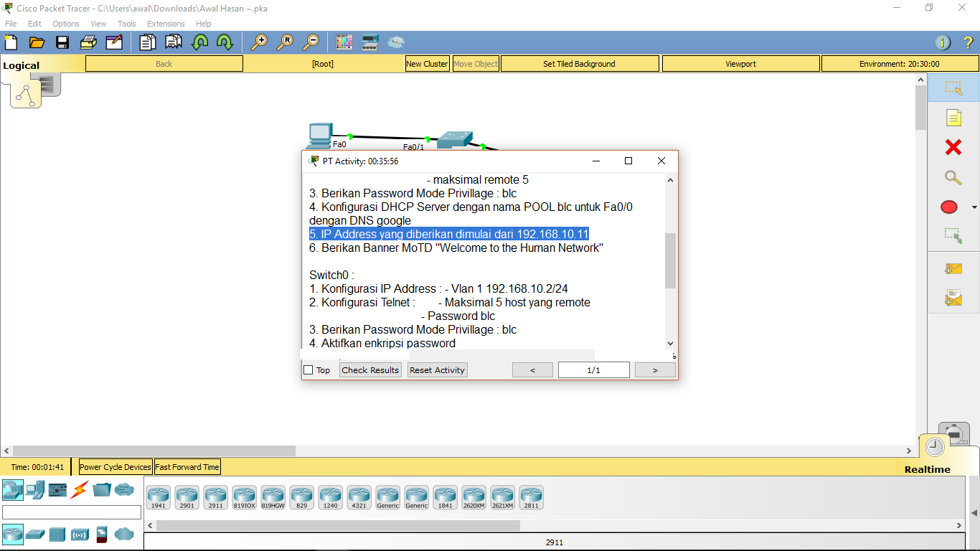The image size is (980, 551).
Task: Pick the 2811 router device
Action: (x=531, y=497)
